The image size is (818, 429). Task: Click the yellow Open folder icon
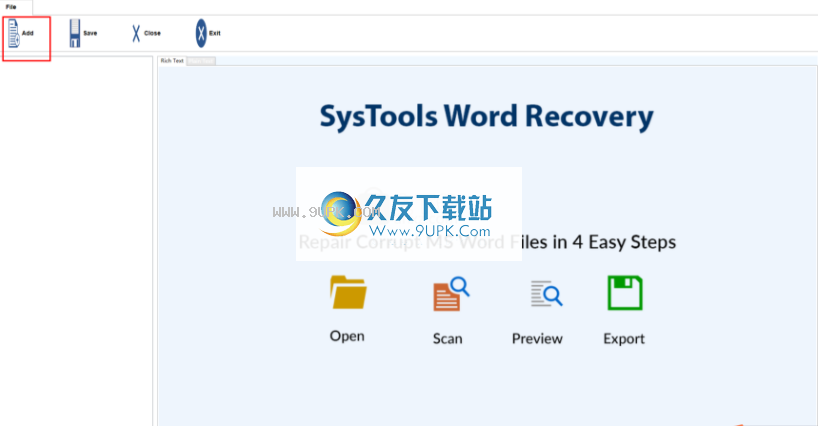tap(348, 292)
